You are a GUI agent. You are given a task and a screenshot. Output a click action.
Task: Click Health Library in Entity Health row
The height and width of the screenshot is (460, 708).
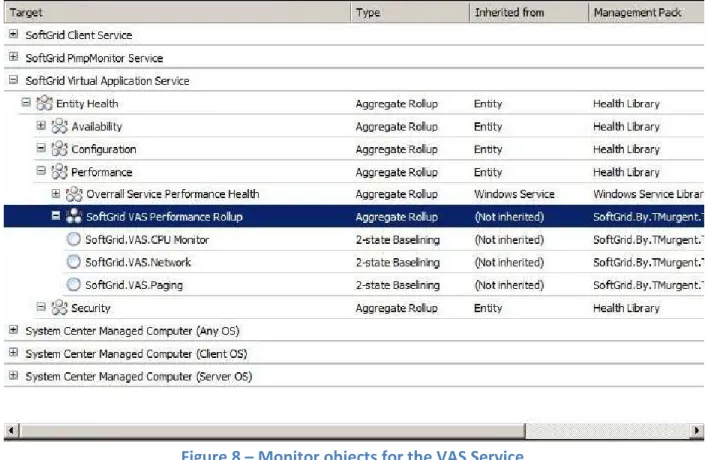pos(626,104)
